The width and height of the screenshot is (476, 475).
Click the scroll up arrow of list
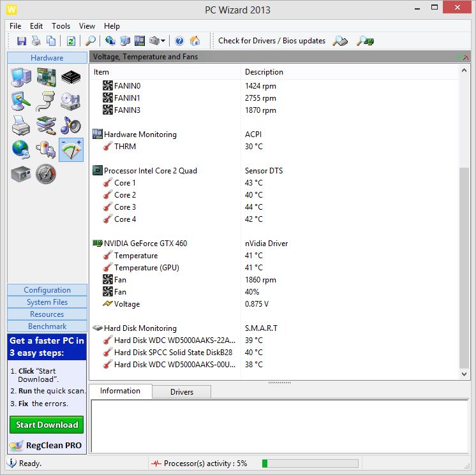point(464,70)
